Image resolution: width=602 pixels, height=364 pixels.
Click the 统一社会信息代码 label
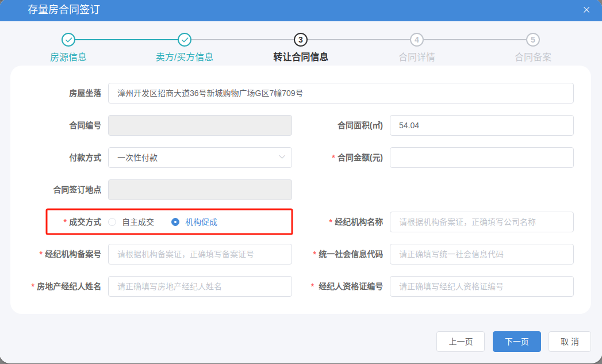351,254
